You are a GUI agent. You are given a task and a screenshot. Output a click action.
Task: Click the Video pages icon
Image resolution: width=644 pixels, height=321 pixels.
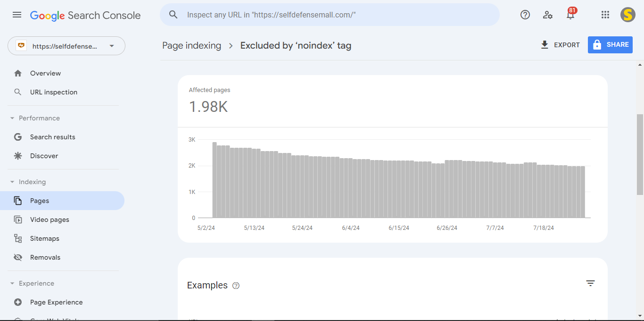[x=18, y=220]
